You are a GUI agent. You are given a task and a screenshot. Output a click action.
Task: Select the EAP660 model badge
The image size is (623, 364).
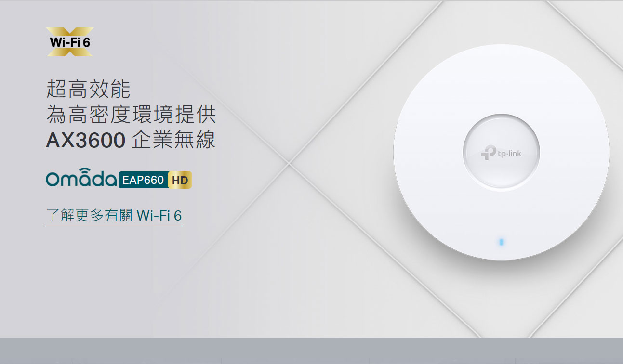[x=143, y=180]
